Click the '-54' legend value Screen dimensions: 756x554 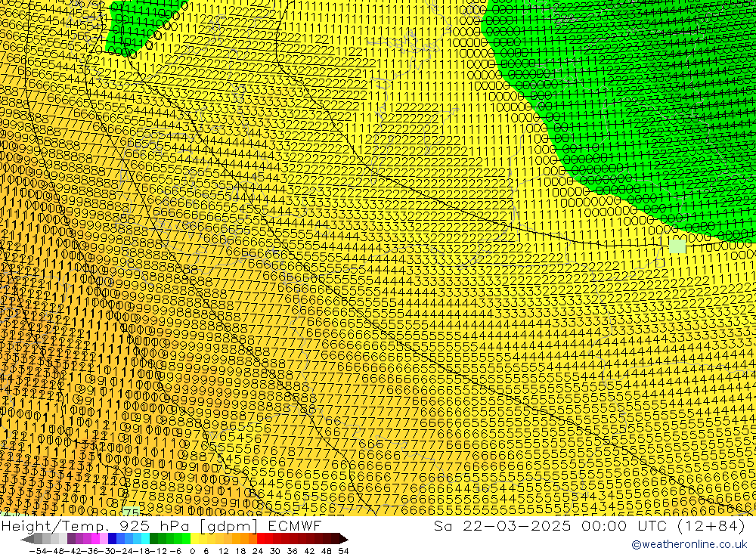point(36,551)
